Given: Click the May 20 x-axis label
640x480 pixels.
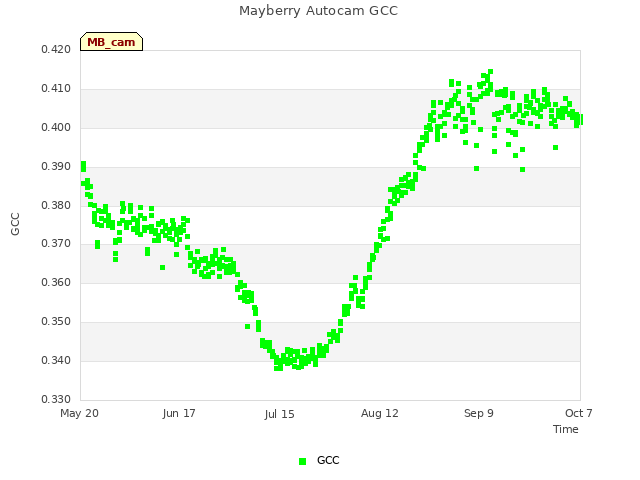Looking at the screenshot, I should [x=79, y=413].
